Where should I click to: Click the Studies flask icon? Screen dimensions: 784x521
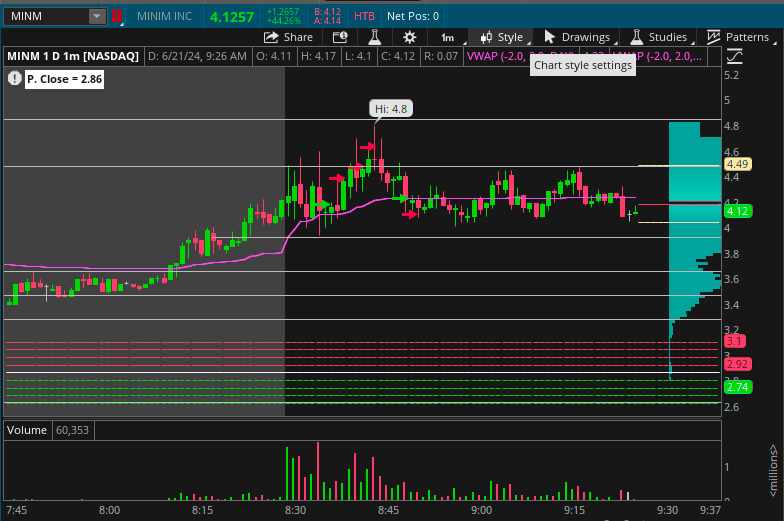tap(636, 37)
